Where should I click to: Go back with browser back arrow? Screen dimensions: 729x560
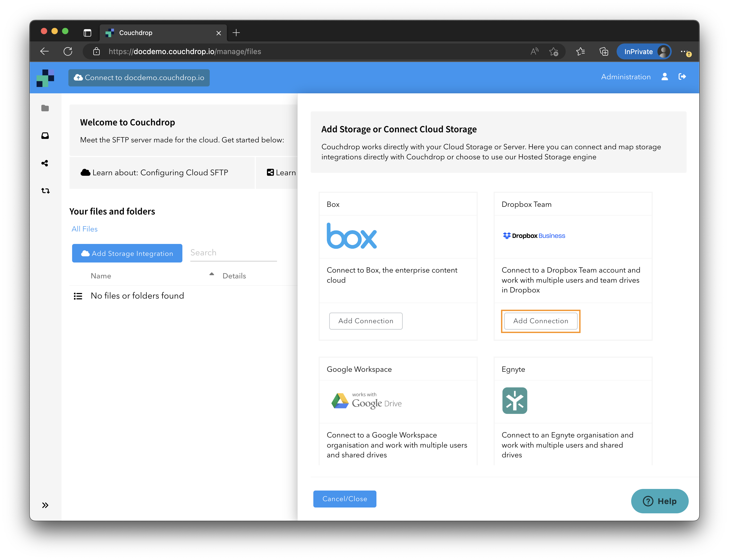[x=45, y=51]
